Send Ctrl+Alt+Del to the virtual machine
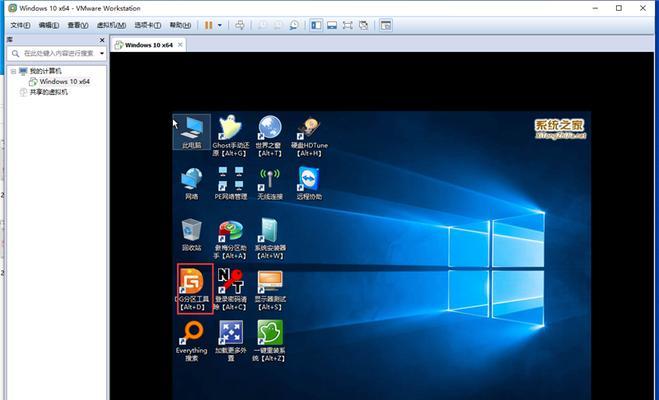Image resolution: width=659 pixels, height=400 pixels. (240, 25)
